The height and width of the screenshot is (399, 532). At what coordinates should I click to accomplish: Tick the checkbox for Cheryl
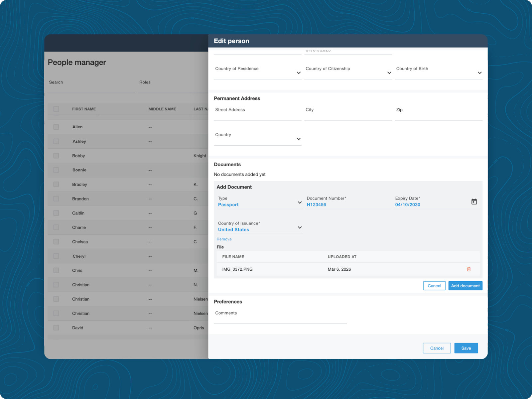pyautogui.click(x=56, y=256)
